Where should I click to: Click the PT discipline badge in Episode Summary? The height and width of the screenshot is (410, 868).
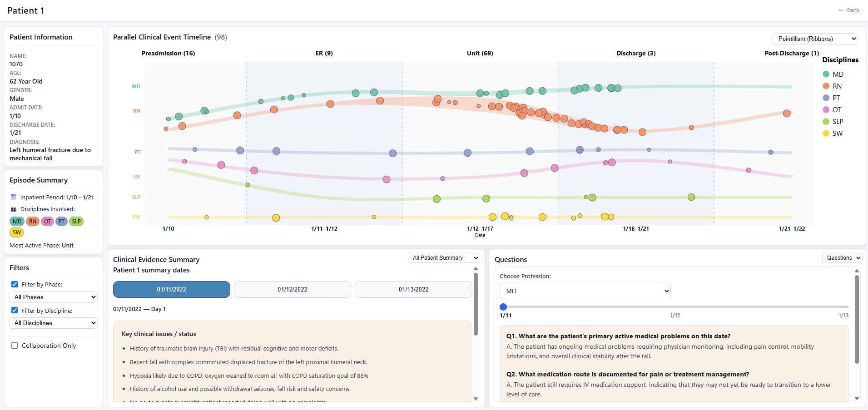pyautogui.click(x=62, y=222)
